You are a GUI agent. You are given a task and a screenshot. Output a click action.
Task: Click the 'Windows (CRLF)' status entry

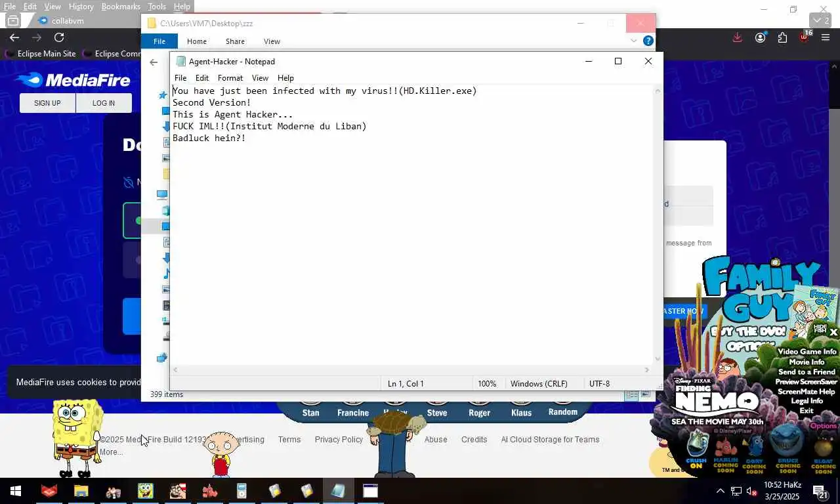[x=539, y=383]
